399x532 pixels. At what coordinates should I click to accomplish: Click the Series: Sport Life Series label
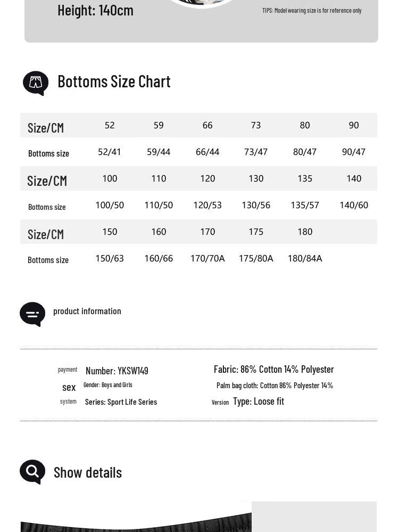coord(121,402)
